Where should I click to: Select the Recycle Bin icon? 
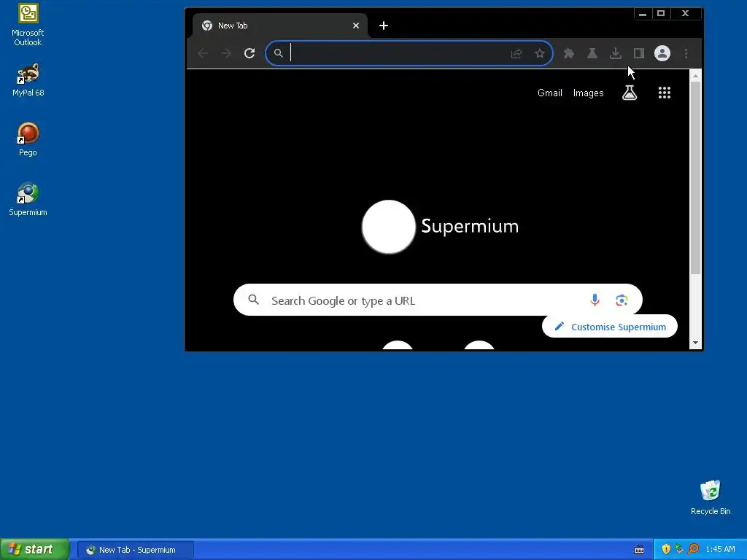pos(711,497)
